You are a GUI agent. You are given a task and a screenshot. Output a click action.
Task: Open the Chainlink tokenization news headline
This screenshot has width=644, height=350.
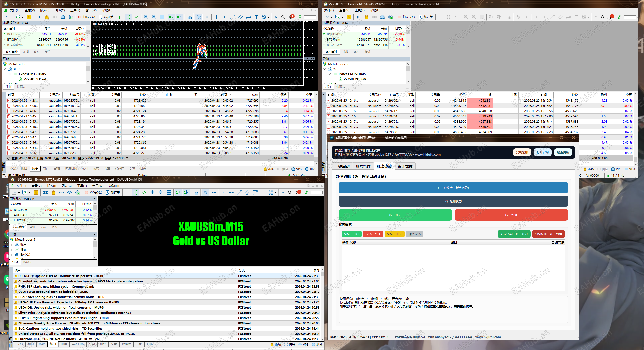coord(80,281)
